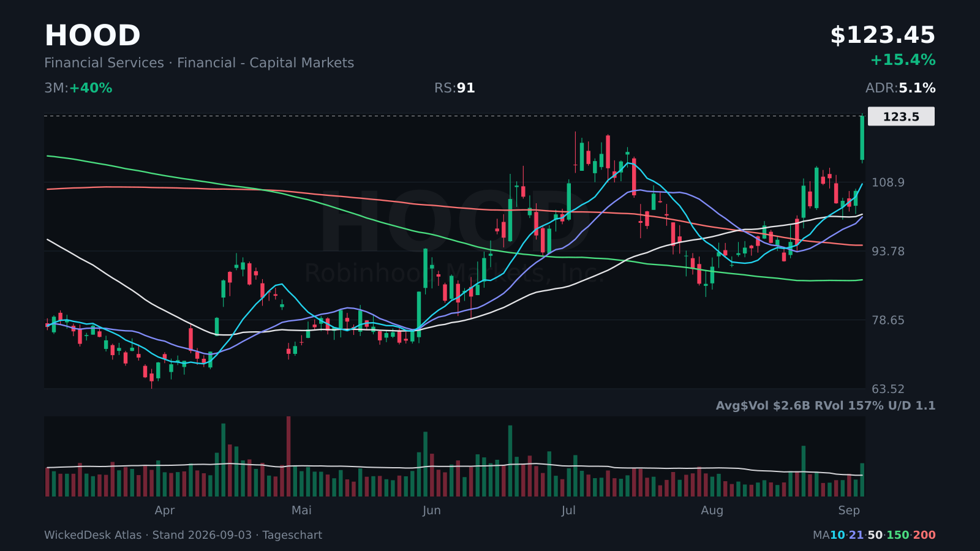Click the 108.9 price axis label

coord(888,182)
